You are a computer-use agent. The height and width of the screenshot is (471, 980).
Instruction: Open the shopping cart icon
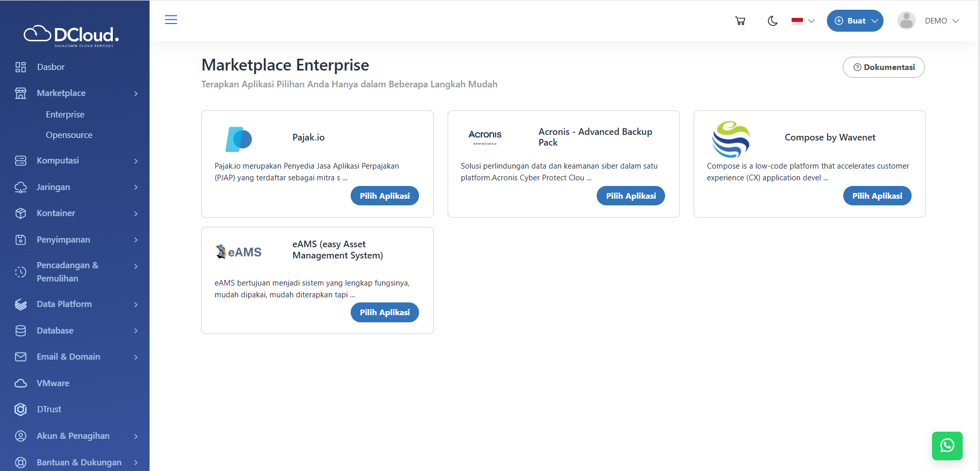point(740,21)
